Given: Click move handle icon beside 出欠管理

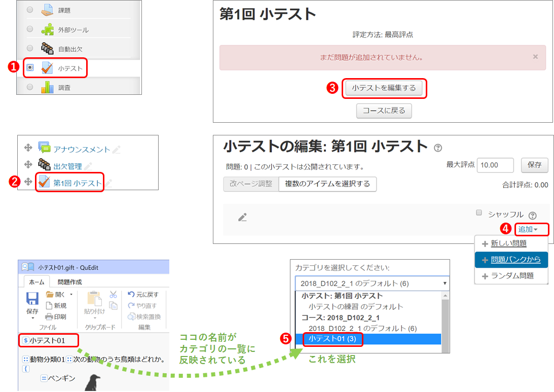Looking at the screenshot, I should click(x=28, y=165).
